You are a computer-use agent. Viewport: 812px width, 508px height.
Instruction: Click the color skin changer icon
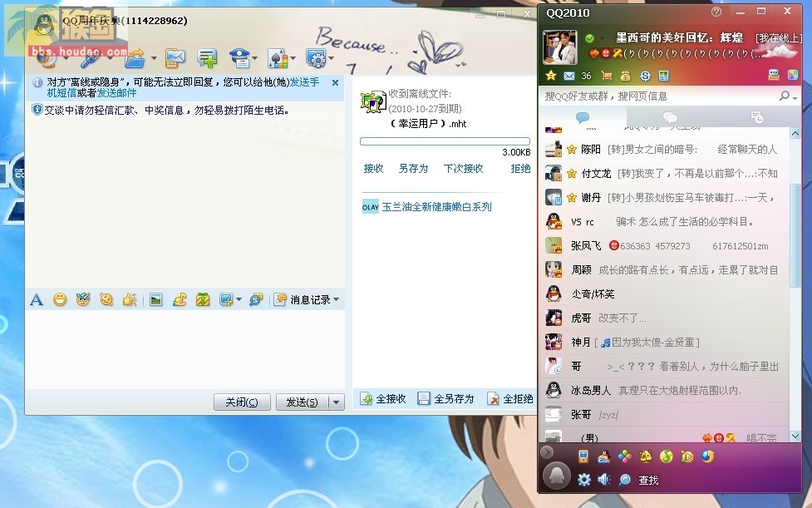[x=793, y=76]
